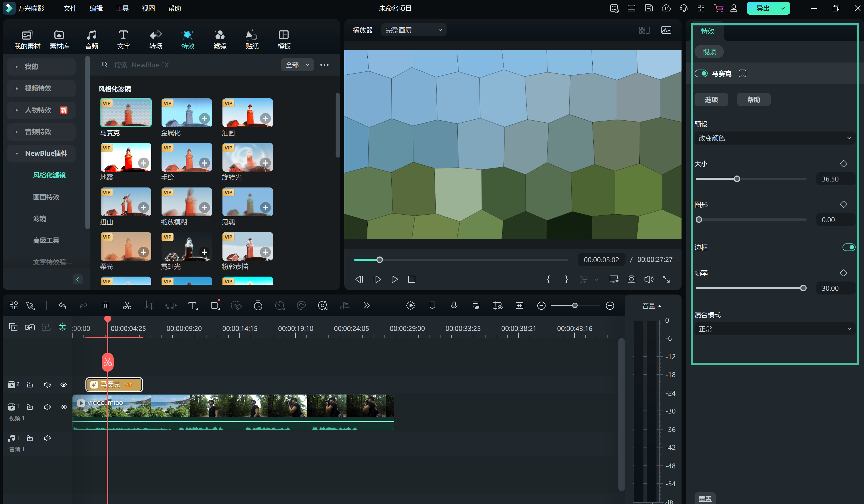Open the 混合模式 blend mode dropdown

click(x=774, y=329)
